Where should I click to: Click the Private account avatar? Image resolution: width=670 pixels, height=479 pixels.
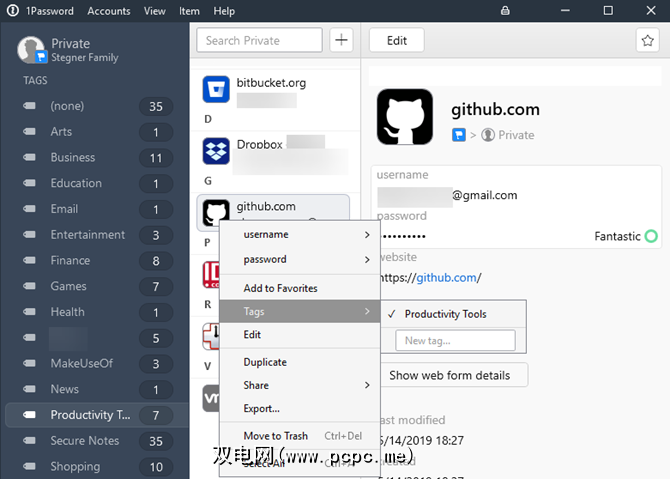click(31, 50)
